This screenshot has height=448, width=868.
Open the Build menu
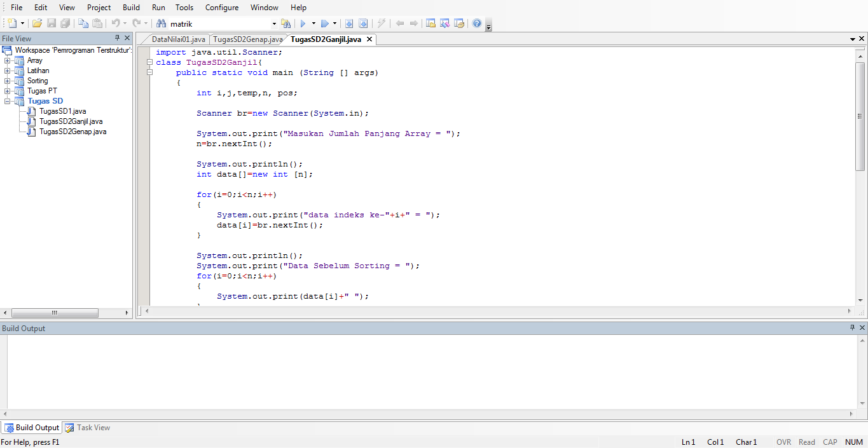point(131,7)
